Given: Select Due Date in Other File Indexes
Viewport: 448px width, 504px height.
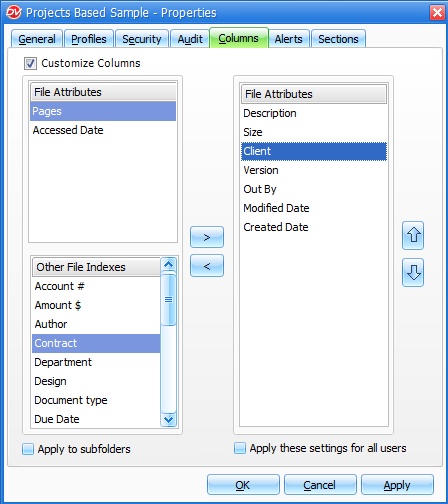Looking at the screenshot, I should click(x=96, y=419).
